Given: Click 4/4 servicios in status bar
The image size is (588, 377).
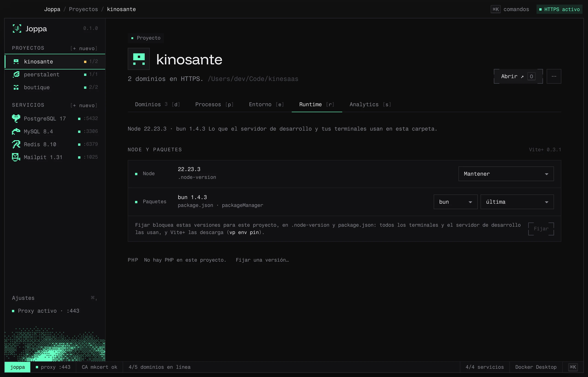Looking at the screenshot, I should (x=485, y=367).
